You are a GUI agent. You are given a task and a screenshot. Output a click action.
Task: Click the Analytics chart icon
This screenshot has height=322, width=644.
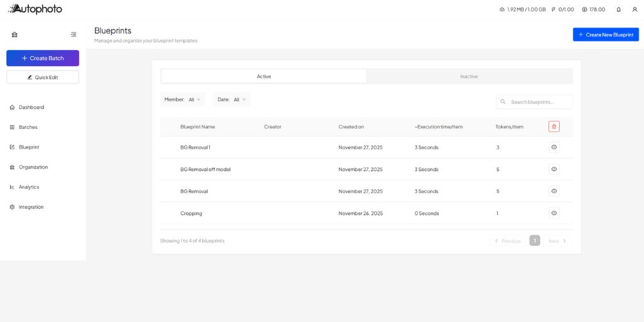[x=12, y=187]
